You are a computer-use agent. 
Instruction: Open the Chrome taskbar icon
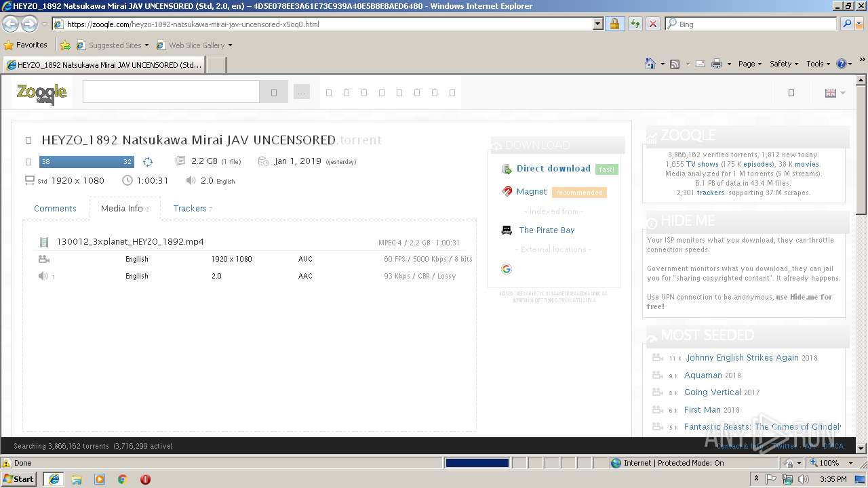click(122, 479)
